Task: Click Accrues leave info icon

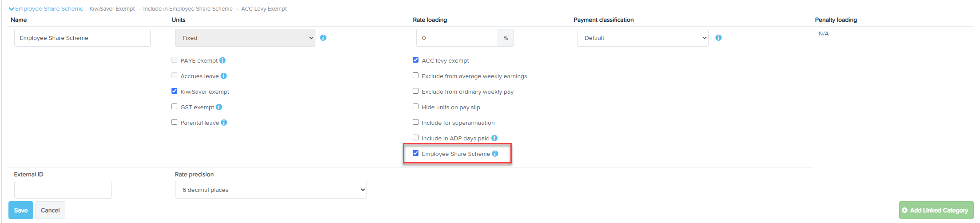Action: [224, 76]
